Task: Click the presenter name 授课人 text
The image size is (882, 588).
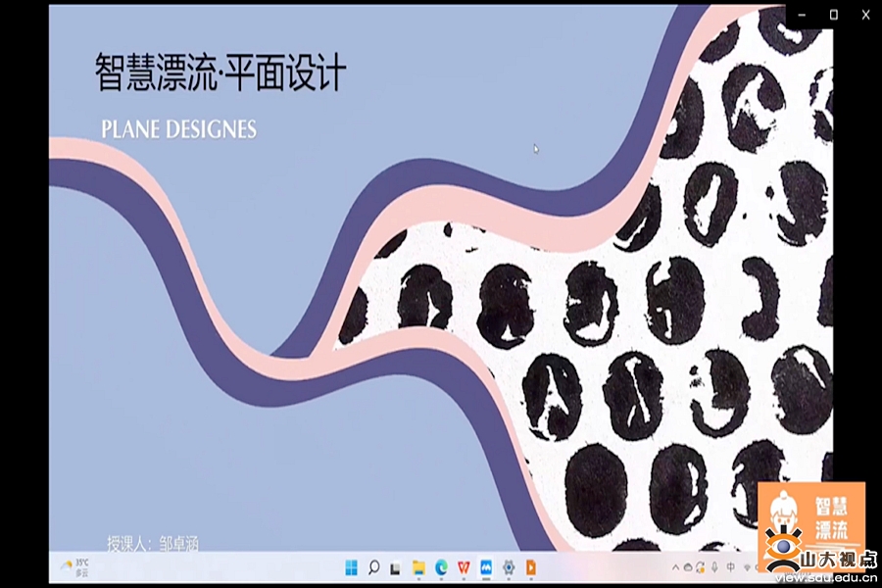Action: [x=153, y=542]
